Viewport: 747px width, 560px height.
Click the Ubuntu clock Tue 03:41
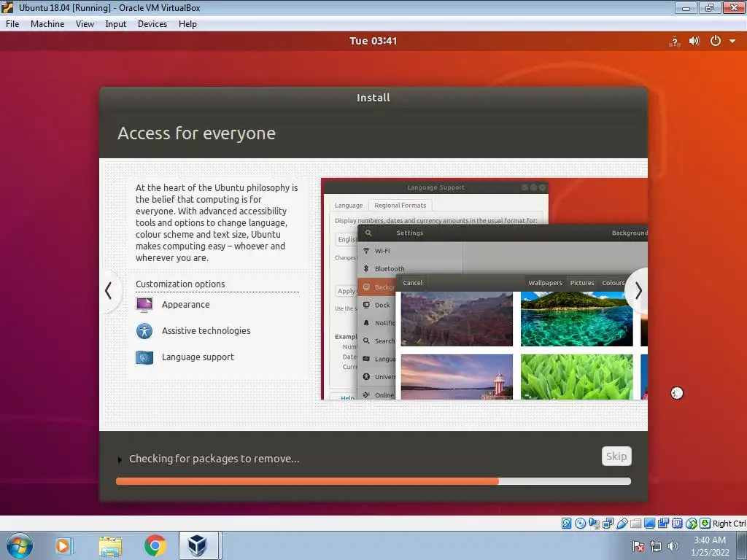373,41
